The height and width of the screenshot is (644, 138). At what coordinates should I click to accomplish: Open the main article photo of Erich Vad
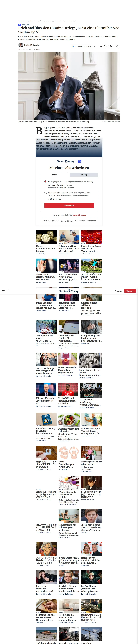(x=69, y=86)
